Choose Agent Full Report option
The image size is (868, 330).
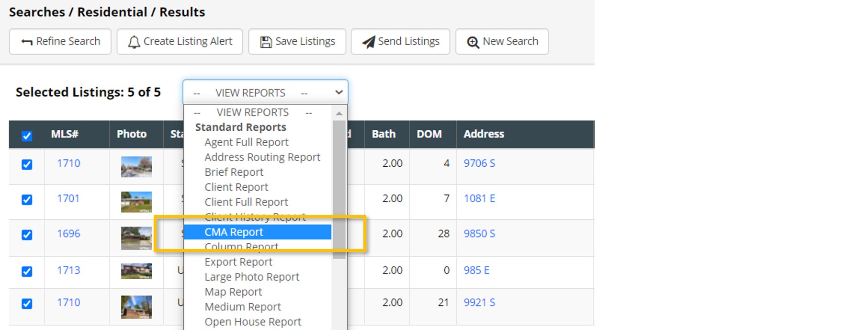coord(246,142)
